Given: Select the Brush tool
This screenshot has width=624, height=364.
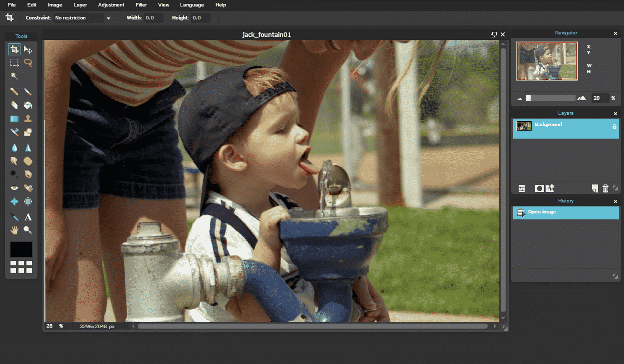Looking at the screenshot, I should 28,92.
